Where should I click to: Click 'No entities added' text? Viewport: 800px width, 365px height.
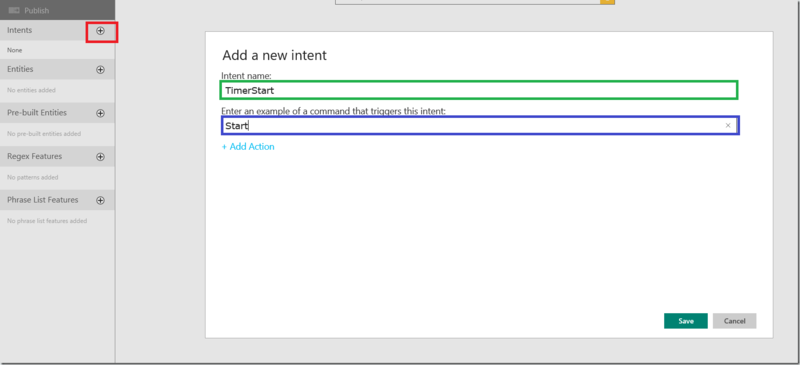[31, 90]
